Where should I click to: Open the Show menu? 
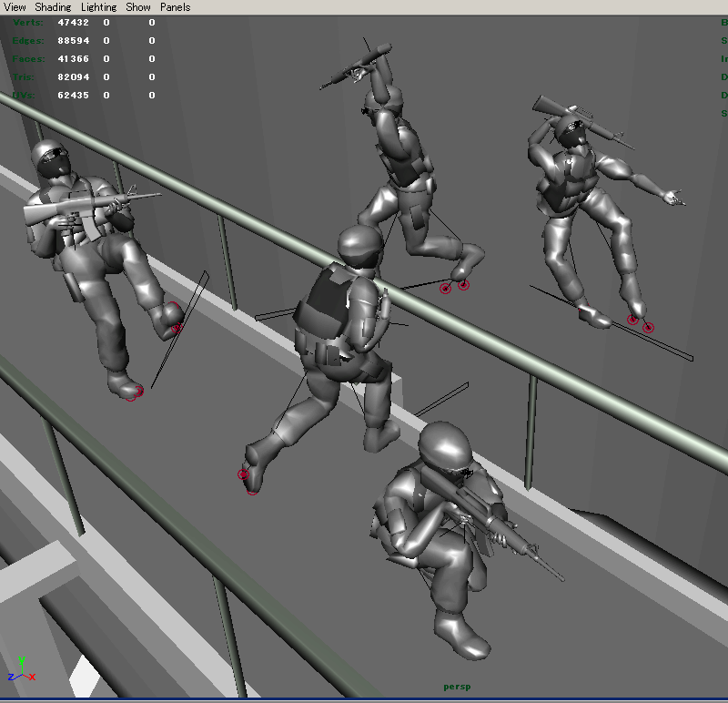[x=138, y=7]
